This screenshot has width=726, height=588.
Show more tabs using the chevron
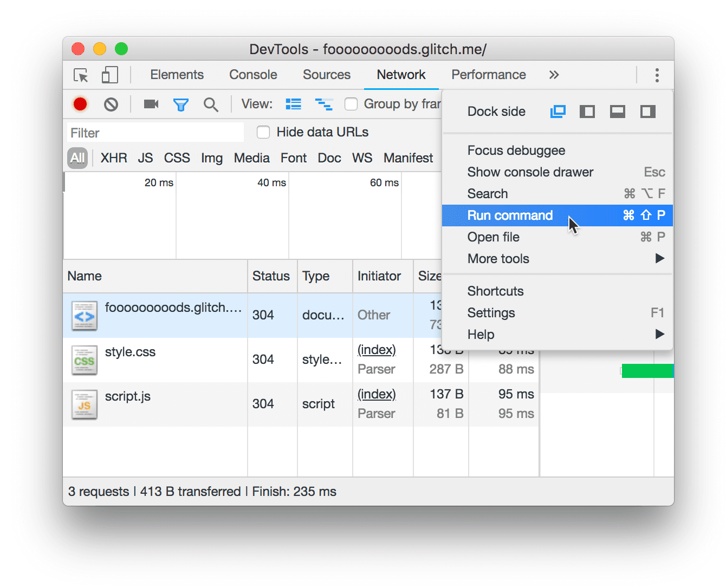click(x=554, y=75)
